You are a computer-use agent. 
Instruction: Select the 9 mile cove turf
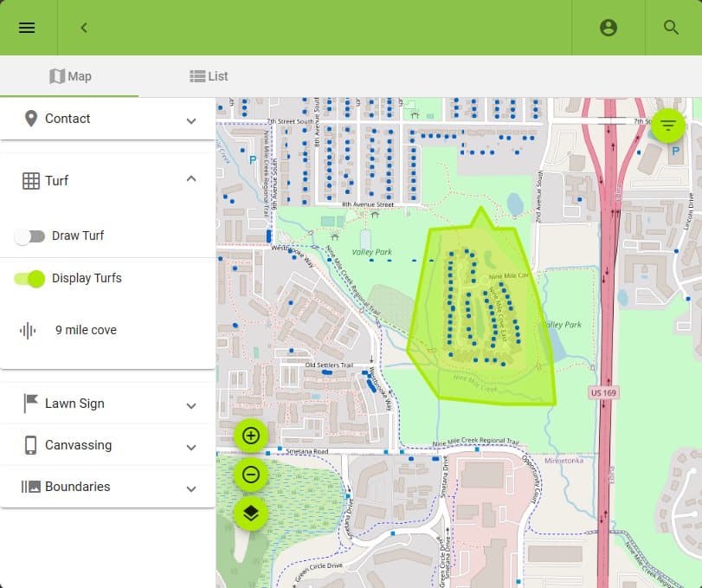(86, 330)
